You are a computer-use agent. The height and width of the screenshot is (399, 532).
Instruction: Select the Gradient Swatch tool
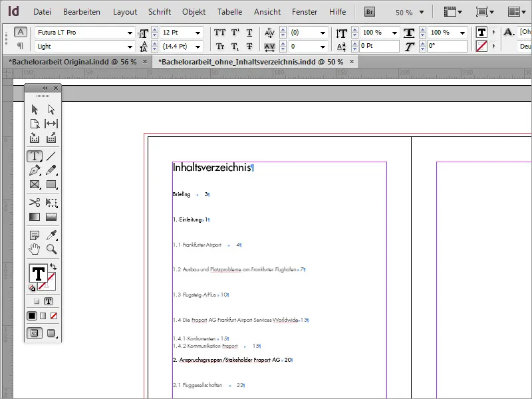(35, 217)
